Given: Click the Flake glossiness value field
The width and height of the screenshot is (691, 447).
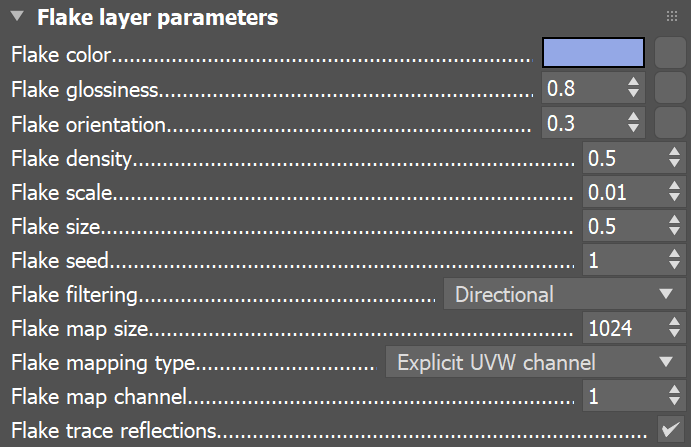Looking at the screenshot, I should (x=582, y=88).
